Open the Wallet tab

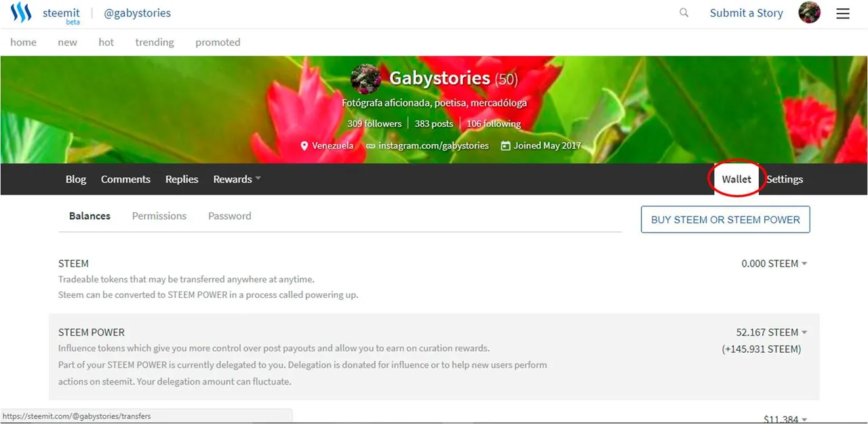736,179
